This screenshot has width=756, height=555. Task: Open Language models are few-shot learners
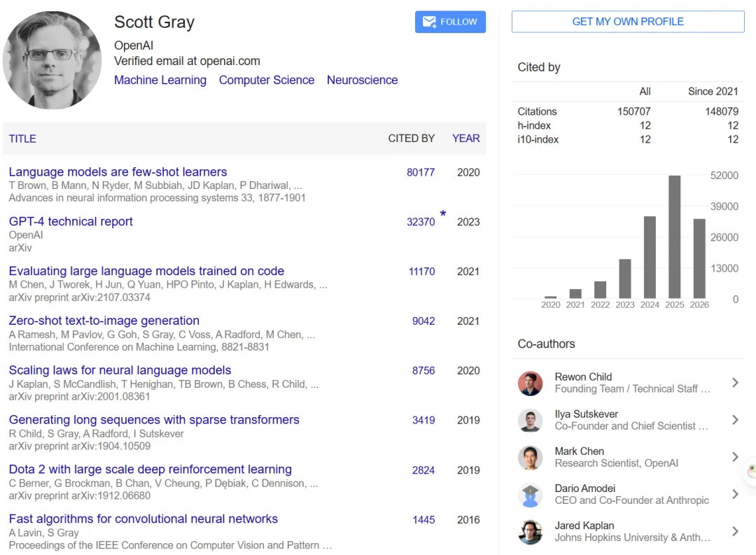pyautogui.click(x=118, y=171)
